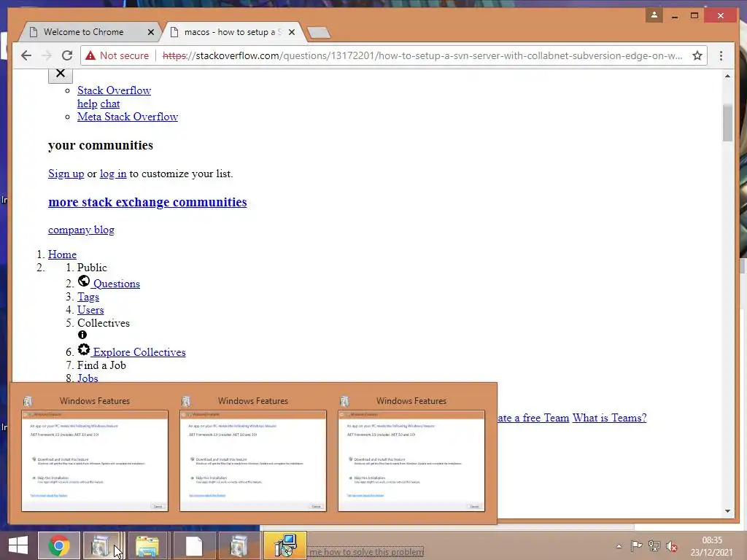Show hidden tray icons arrow

coord(619,546)
